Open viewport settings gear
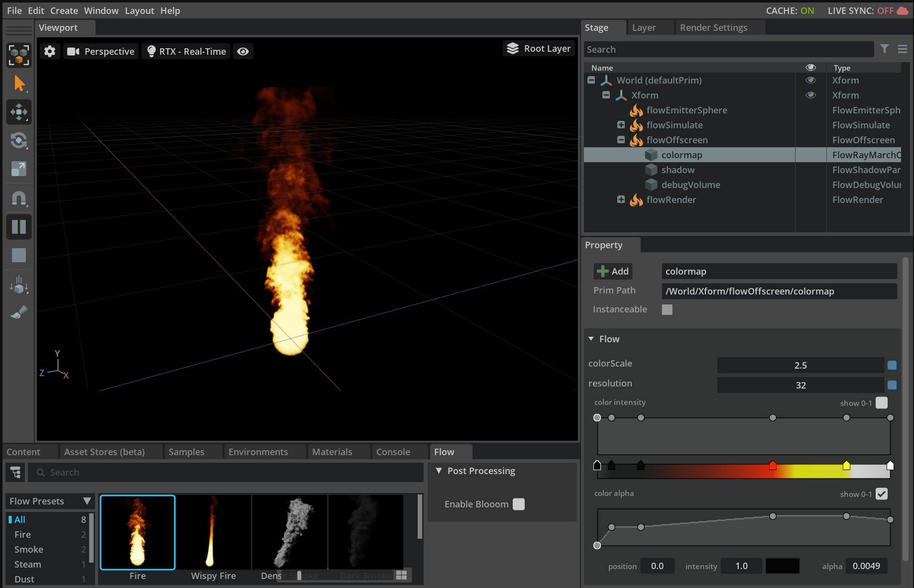914x588 pixels. [x=50, y=51]
